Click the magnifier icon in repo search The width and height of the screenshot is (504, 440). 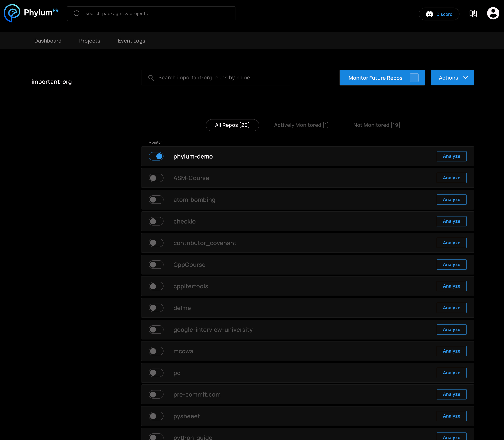151,78
